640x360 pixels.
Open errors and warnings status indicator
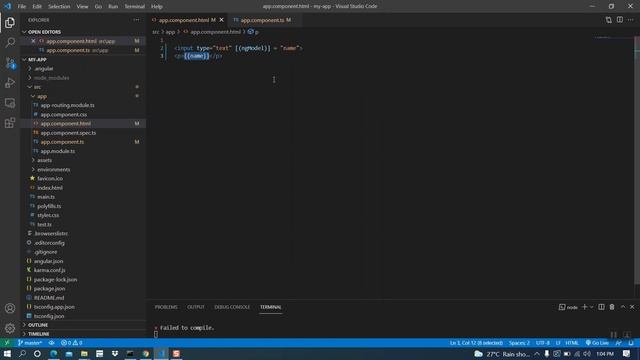click(x=71, y=343)
